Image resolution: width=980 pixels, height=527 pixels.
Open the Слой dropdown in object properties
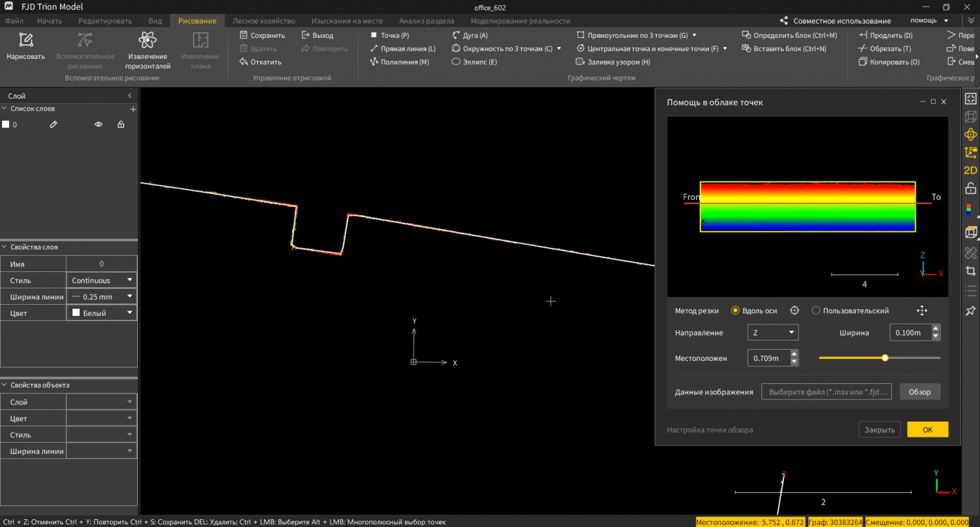click(x=102, y=402)
